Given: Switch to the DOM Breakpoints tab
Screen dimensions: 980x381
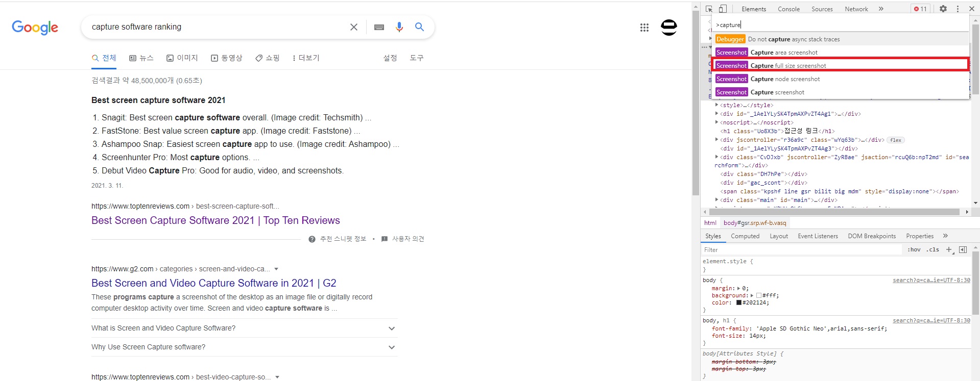Looking at the screenshot, I should coord(872,236).
